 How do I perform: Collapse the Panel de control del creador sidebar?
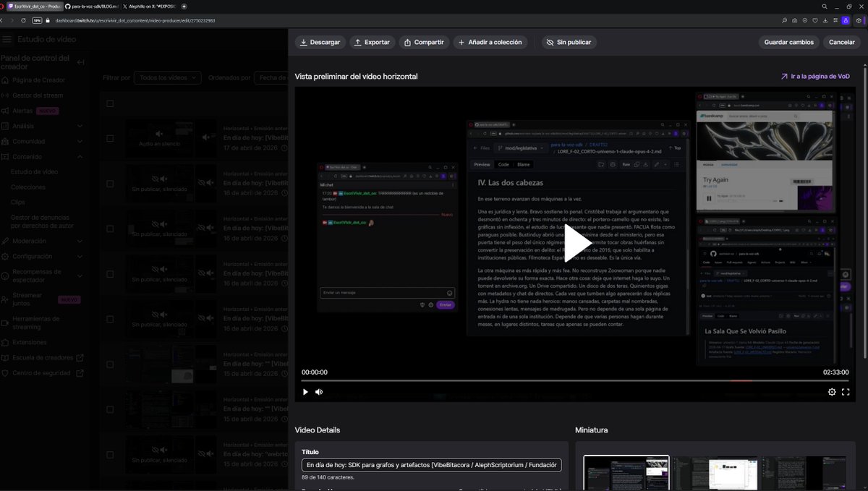pos(81,62)
